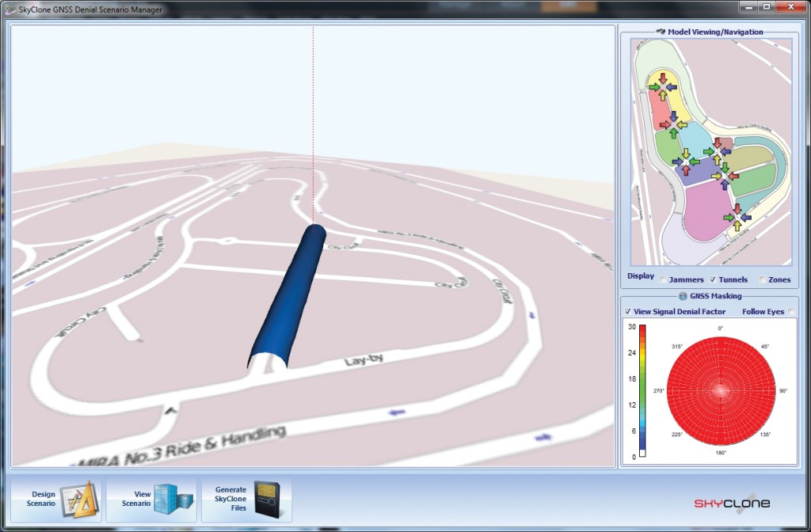
Task: Click the signal denial color scale
Action: [644, 388]
